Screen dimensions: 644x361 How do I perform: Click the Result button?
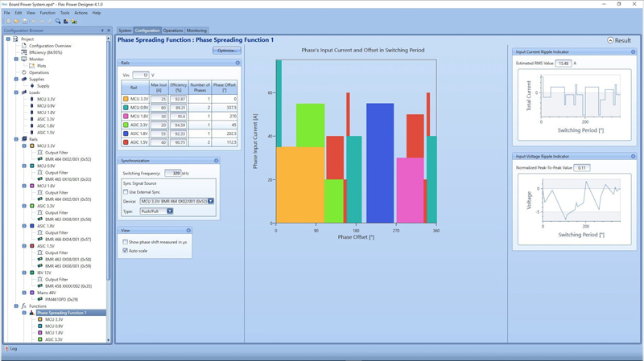coord(619,40)
